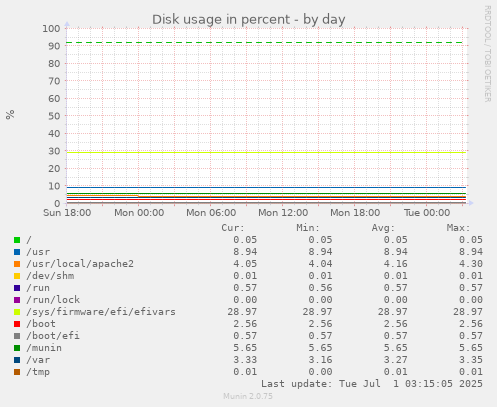Click the dark purple swatch for /run
Screen dimensions: 497x407
click(17, 288)
